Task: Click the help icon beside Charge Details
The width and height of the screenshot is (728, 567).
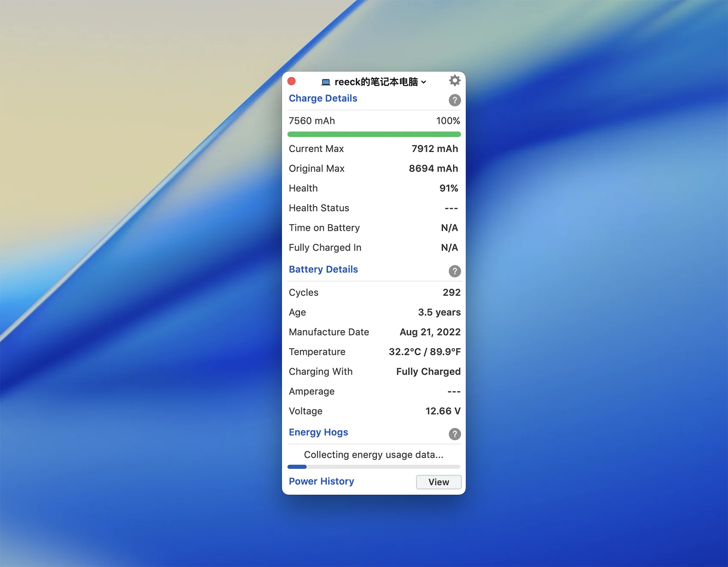Action: [x=454, y=100]
